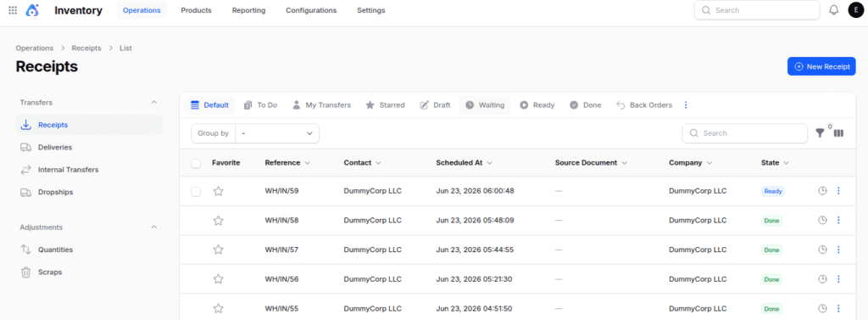Open the Products menu
The image size is (868, 320).
pos(196,10)
